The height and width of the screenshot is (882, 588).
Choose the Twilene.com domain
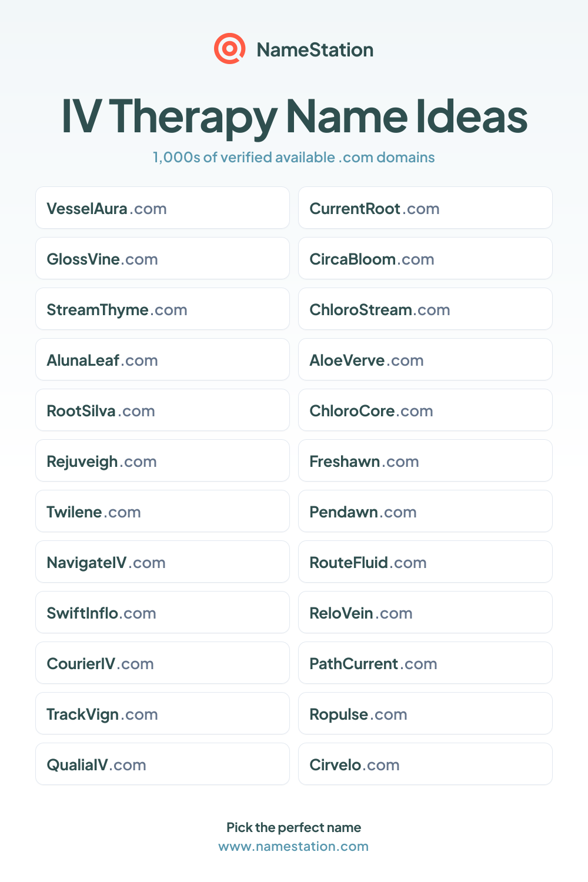pos(162,511)
